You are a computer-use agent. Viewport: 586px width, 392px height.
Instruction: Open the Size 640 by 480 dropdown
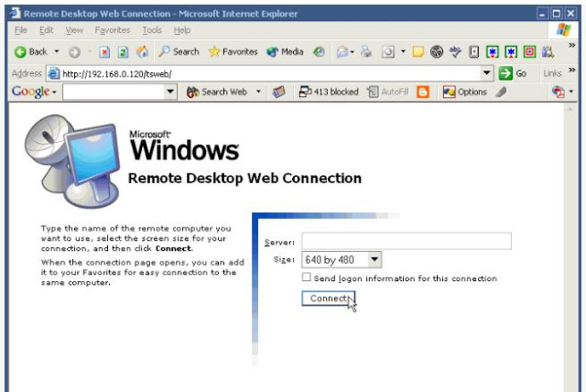(x=342, y=260)
